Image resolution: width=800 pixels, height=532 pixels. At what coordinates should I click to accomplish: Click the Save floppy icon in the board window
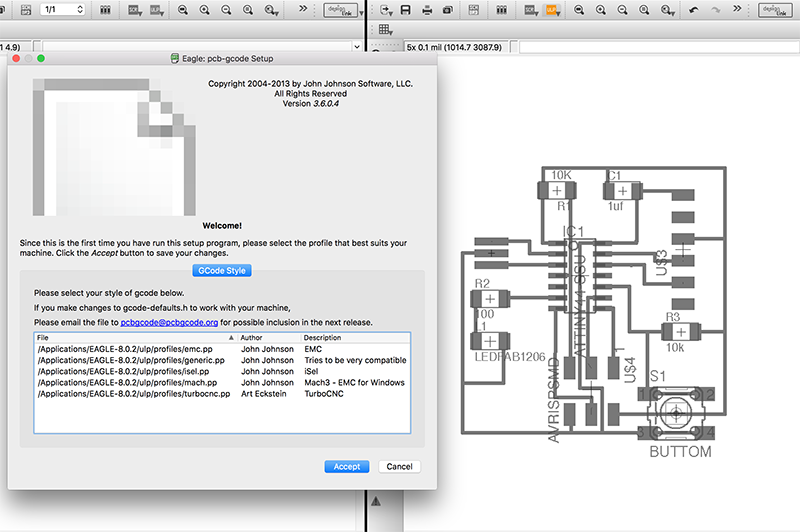pos(406,10)
